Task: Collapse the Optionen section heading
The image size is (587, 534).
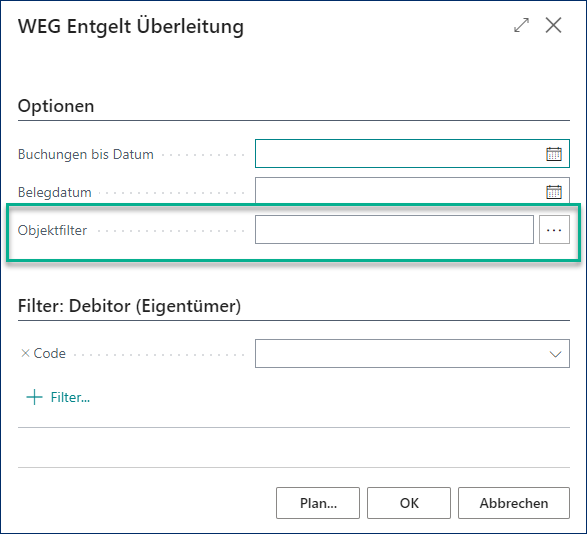Action: [x=56, y=106]
